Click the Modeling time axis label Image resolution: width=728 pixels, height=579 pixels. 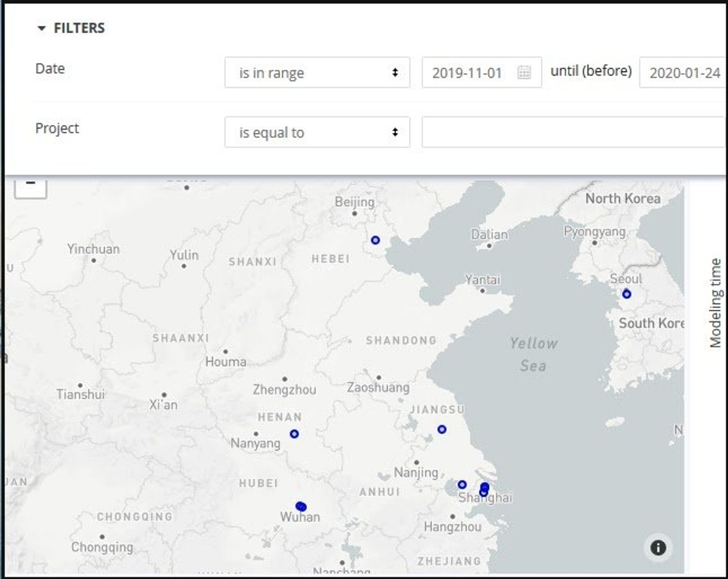point(715,303)
